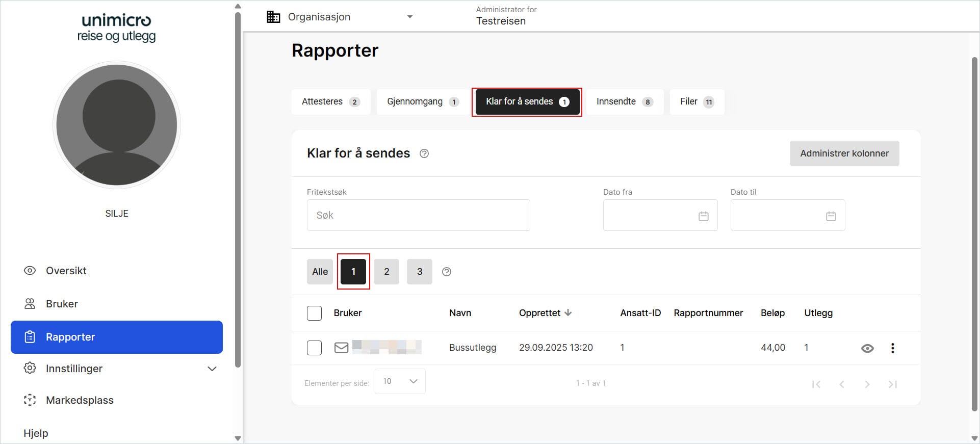The width and height of the screenshot is (980, 444).
Task: Expand the Innstillinger sidebar menu
Action: pyautogui.click(x=212, y=369)
